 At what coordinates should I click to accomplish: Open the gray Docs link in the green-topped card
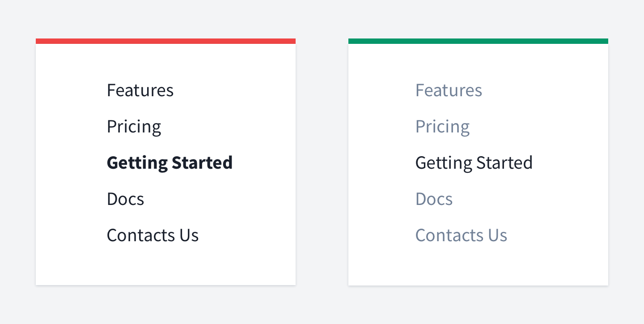pyautogui.click(x=434, y=199)
